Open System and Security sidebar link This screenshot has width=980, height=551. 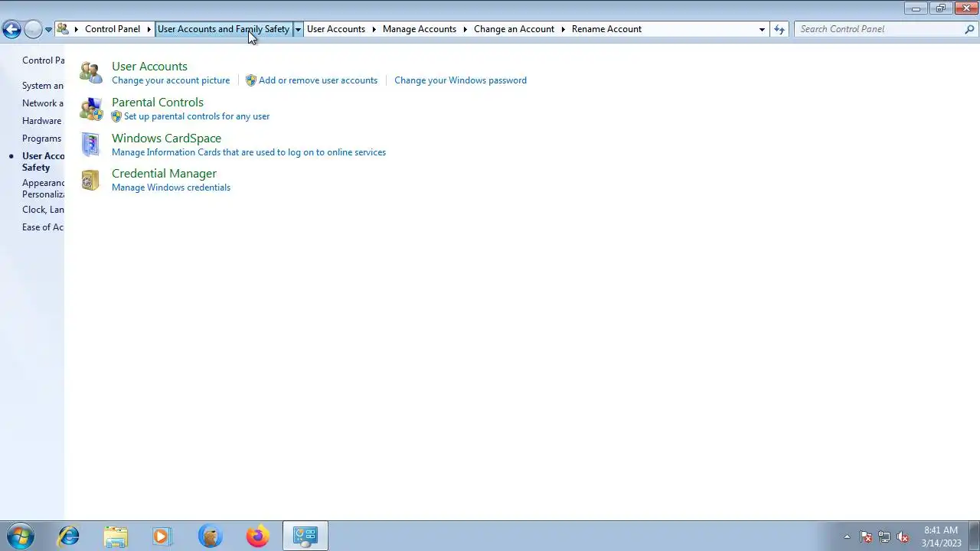pyautogui.click(x=43, y=86)
